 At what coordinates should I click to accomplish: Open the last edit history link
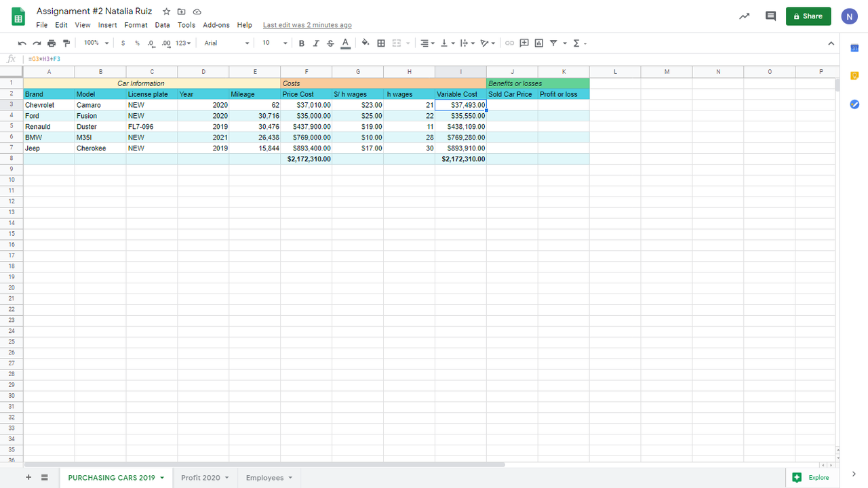pos(307,25)
